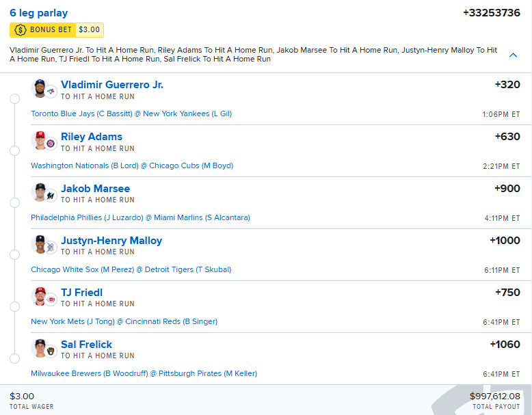Click the $3.00 total wager amount
This screenshot has height=415, width=532.
coord(22,396)
